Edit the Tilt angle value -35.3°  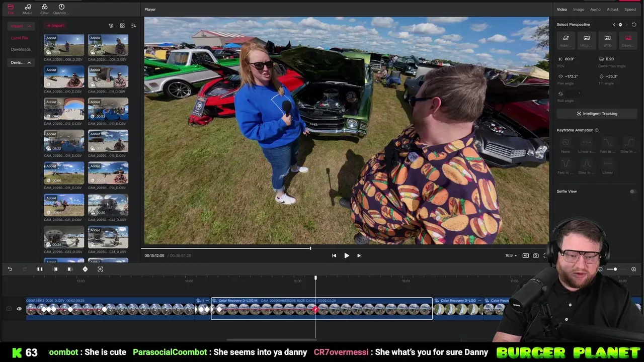click(612, 76)
